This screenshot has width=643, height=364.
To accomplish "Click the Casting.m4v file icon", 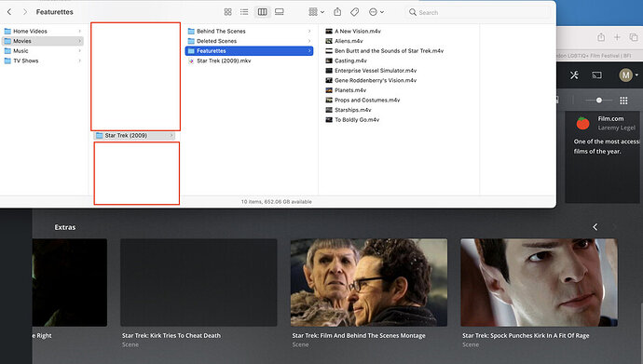I will tap(329, 61).
